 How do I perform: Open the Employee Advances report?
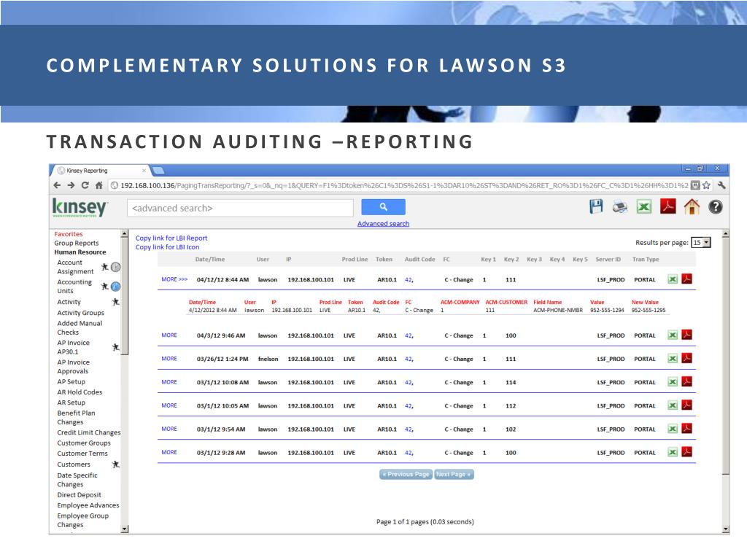tap(88, 505)
